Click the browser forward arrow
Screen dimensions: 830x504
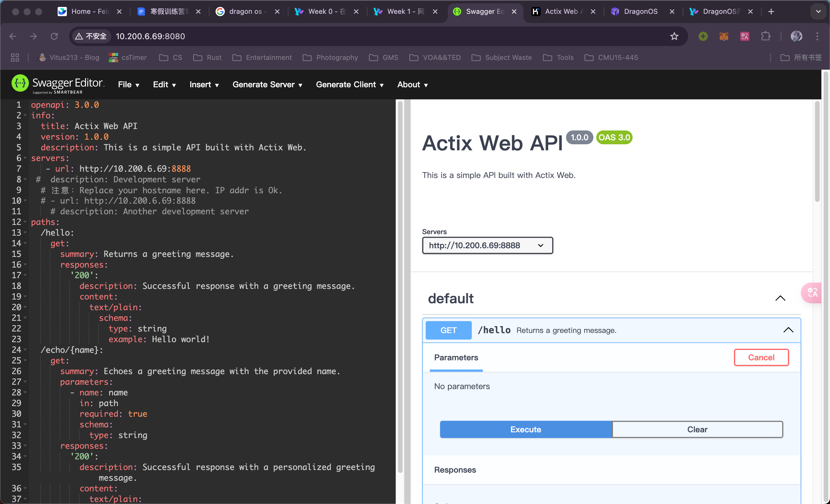click(x=33, y=36)
